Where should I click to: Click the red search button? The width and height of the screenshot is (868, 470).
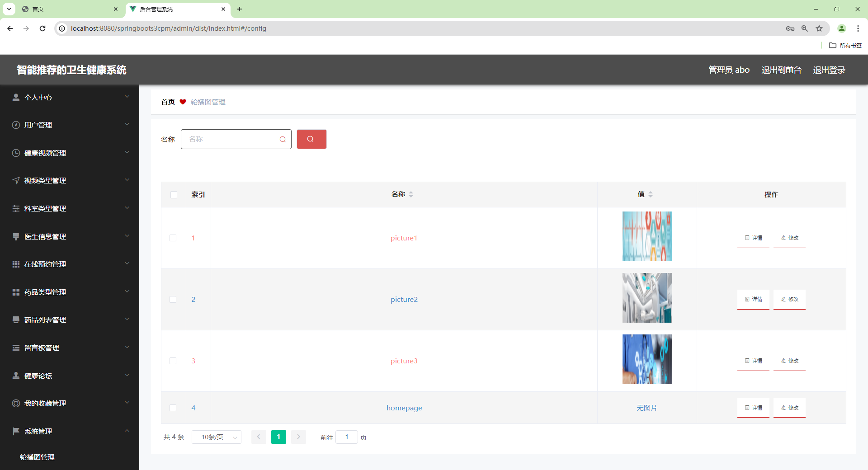311,139
